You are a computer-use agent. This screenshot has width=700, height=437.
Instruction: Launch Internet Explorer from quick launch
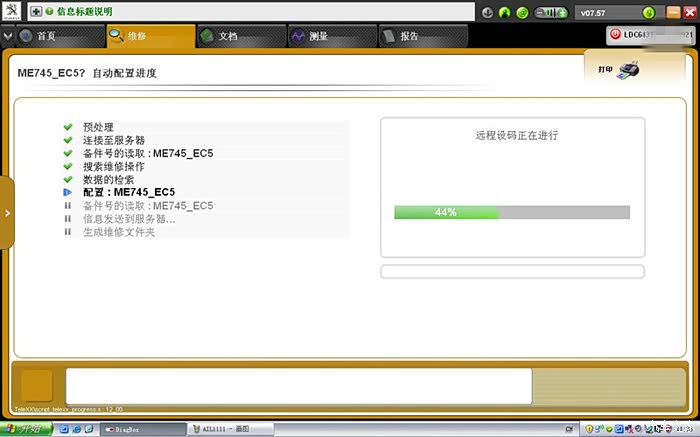(76, 429)
